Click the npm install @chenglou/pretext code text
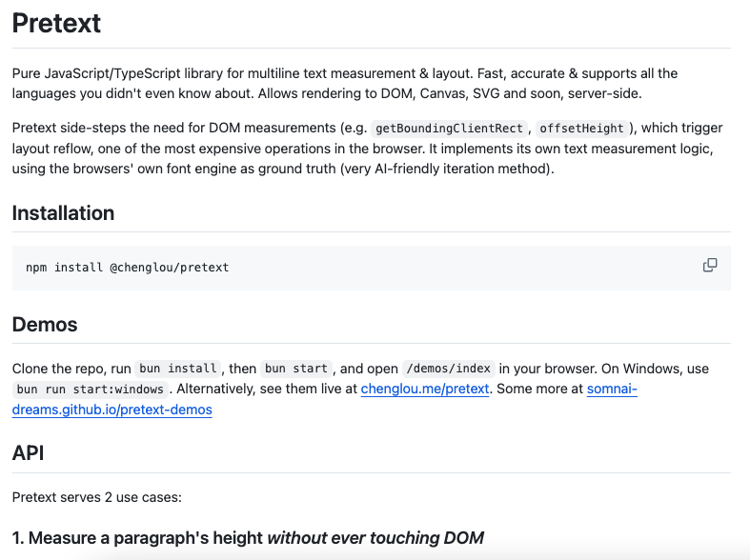750x560 pixels. tap(128, 267)
